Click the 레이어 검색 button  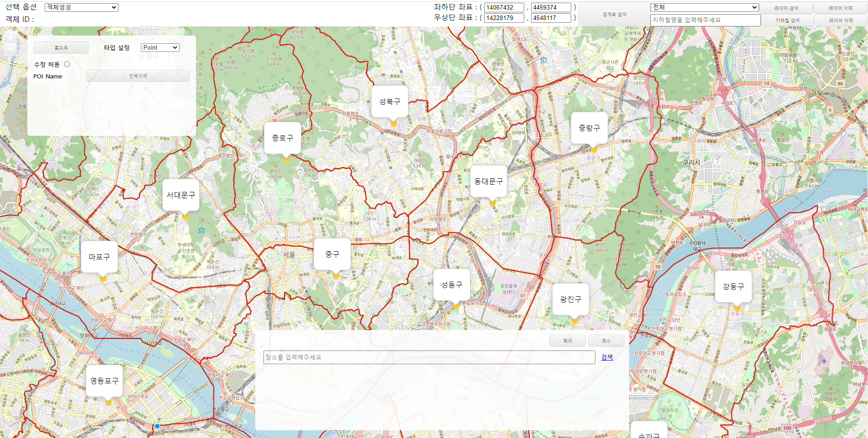click(786, 8)
